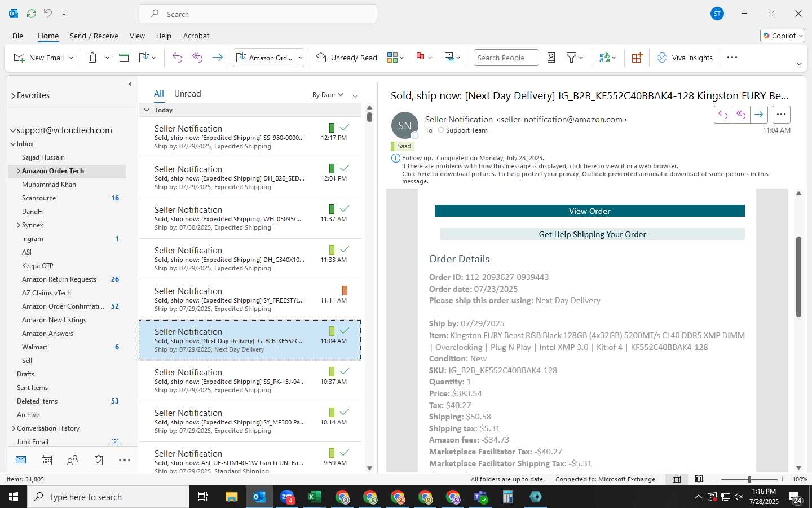Open the Acrobat tab
The height and width of the screenshot is (508, 812).
click(196, 36)
